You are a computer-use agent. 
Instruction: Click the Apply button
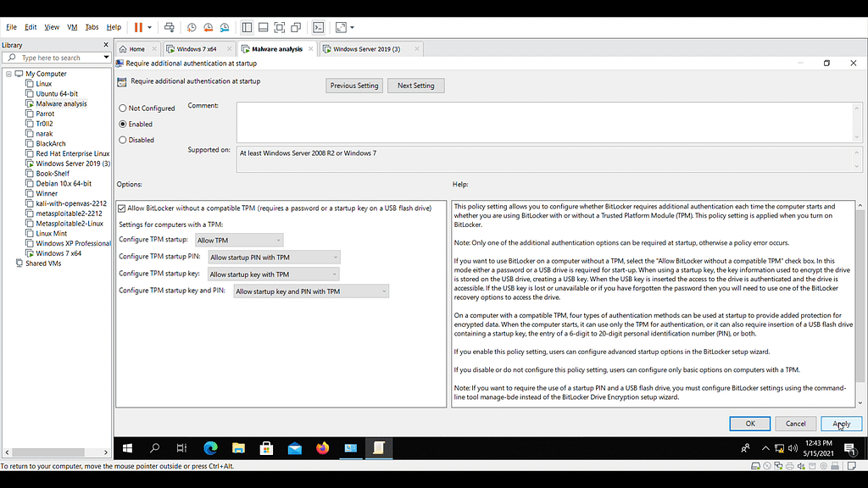(842, 424)
